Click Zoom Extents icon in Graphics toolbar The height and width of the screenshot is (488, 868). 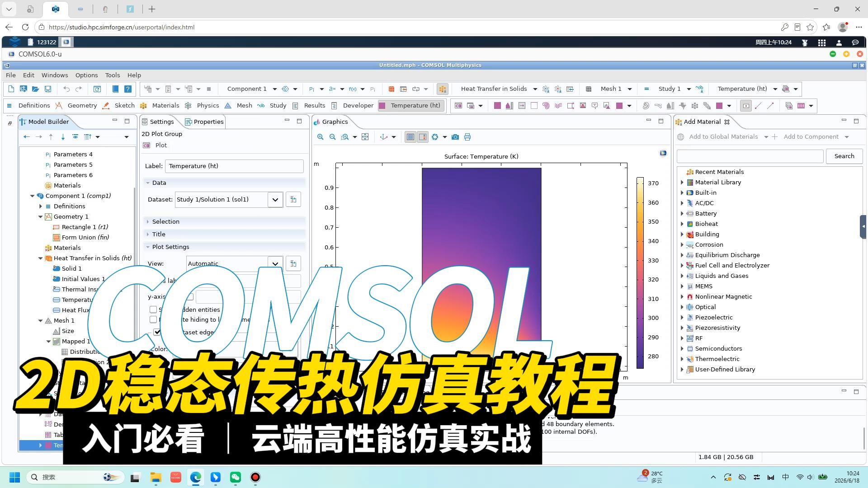365,137
